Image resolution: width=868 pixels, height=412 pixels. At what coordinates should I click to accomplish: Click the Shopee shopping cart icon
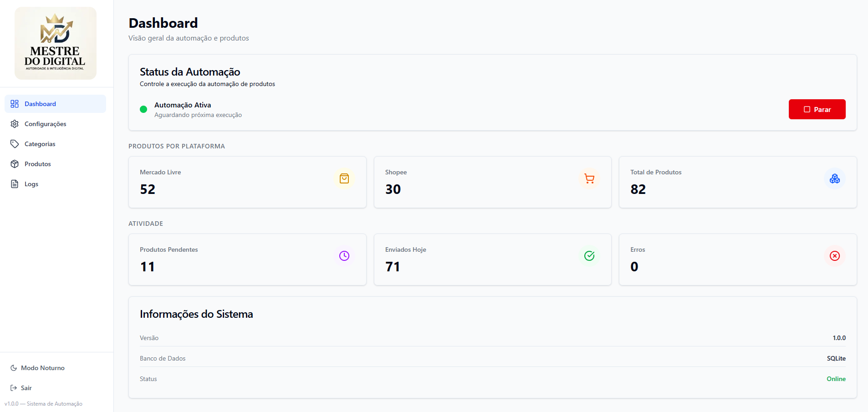click(589, 178)
